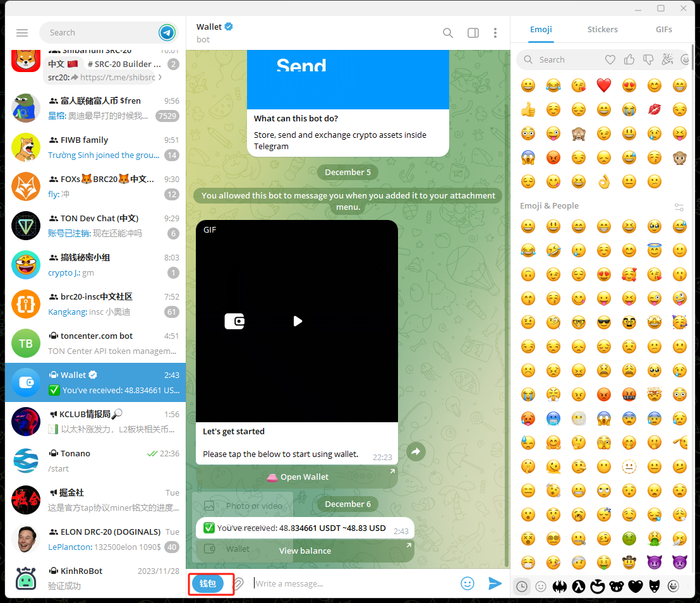Select the Batman emoji pack

pyautogui.click(x=559, y=586)
